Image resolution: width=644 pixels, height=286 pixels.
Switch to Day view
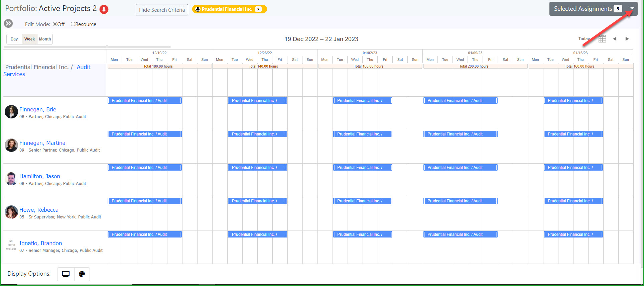(x=14, y=39)
